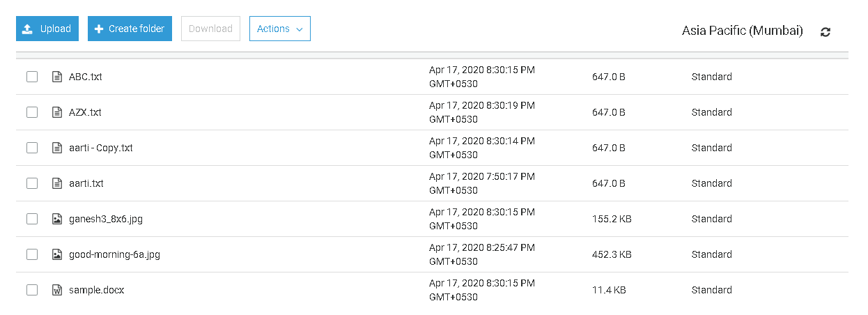Click the refresh icon beside region name
Image resolution: width=868 pixels, height=315 pixels.
click(x=826, y=31)
